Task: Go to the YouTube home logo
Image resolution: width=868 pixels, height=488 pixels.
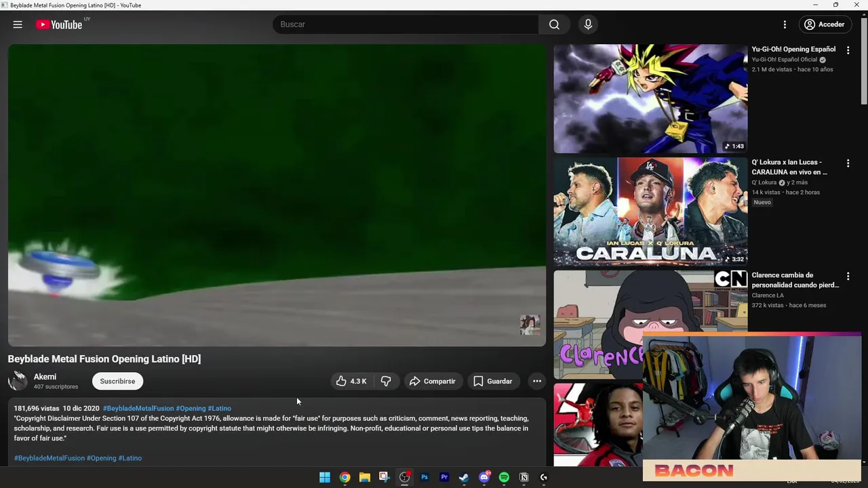Action: [59, 24]
